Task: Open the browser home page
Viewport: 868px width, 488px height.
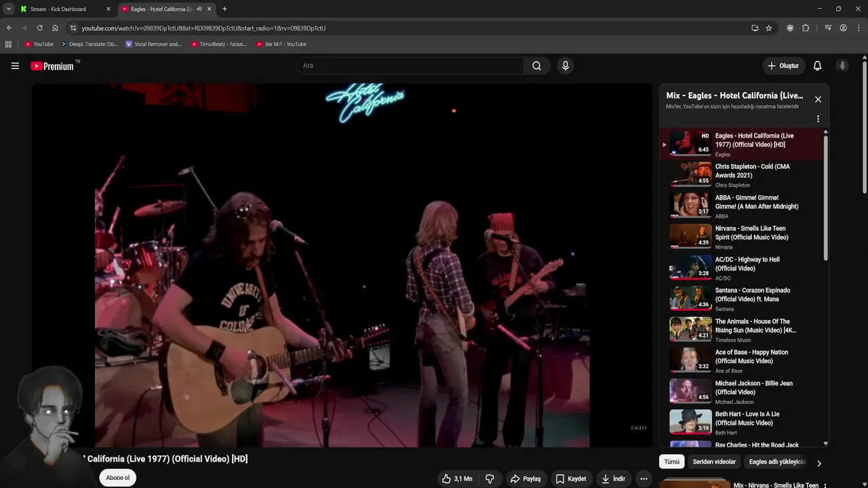Action: click(x=55, y=28)
